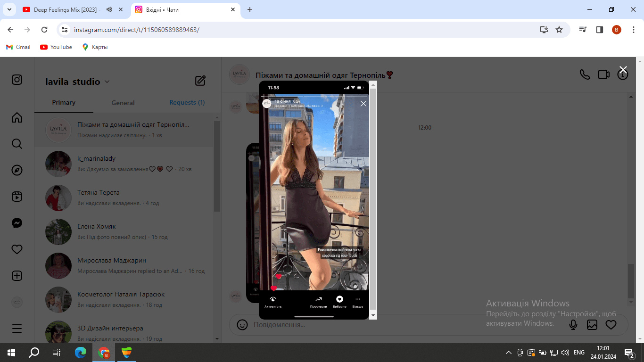Screen dimensions: 644x362
Task: Click the enlarged story screenshot image
Action: click(x=314, y=200)
